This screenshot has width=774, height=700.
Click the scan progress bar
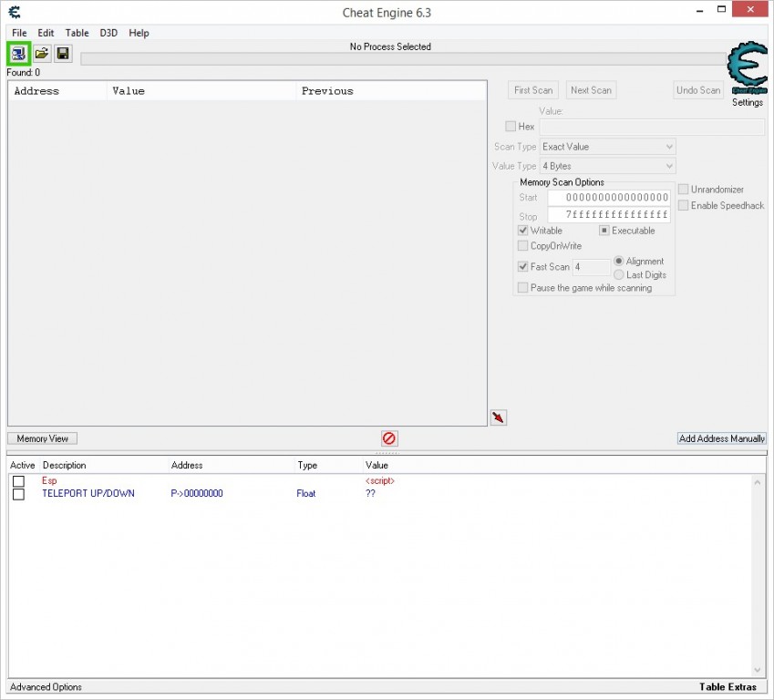click(403, 59)
